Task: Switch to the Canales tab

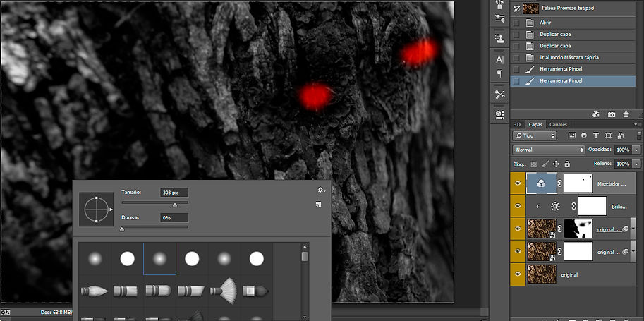Action: coord(558,125)
